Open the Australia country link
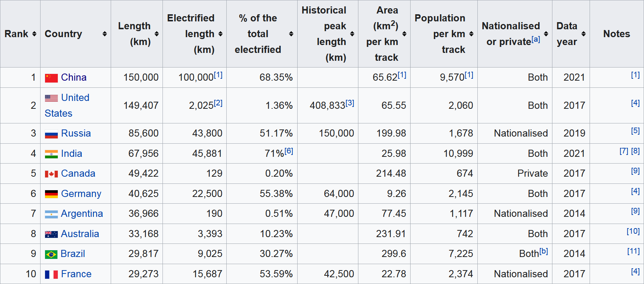Viewport: 644px width, 284px height. (x=80, y=234)
